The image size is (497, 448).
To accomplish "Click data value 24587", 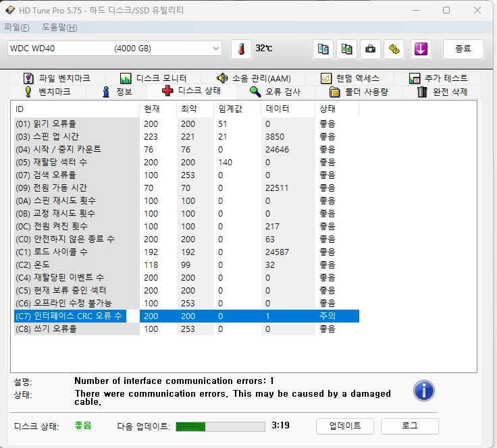I will 277,252.
